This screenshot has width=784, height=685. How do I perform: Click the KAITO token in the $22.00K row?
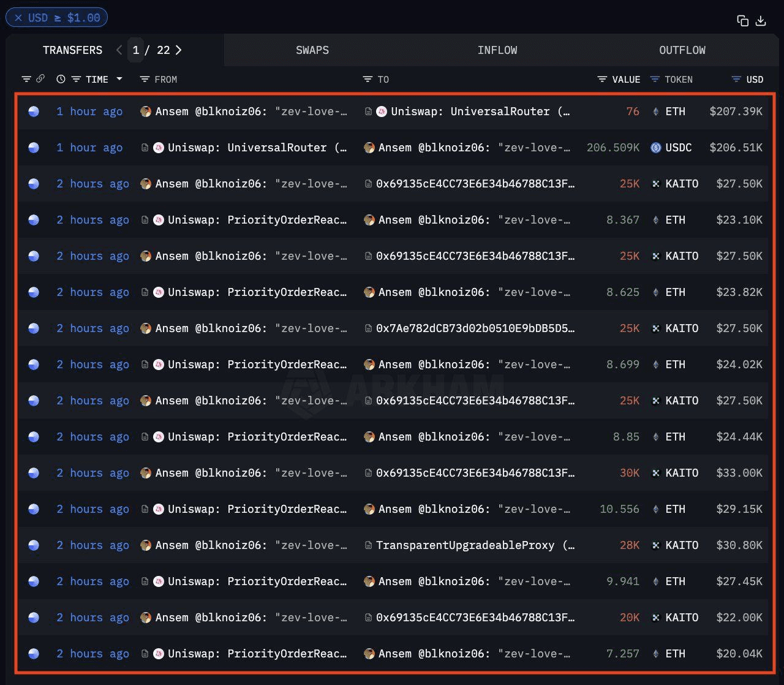click(x=674, y=618)
